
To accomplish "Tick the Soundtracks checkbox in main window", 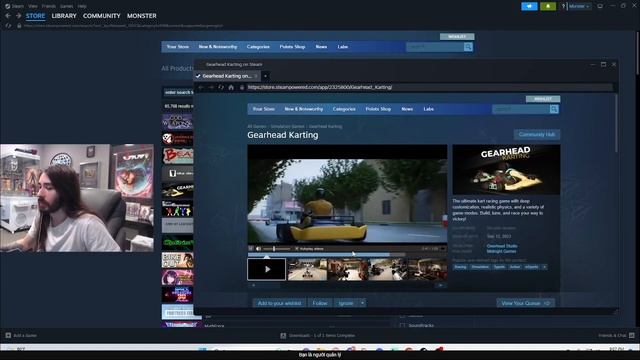I will click(402, 326).
